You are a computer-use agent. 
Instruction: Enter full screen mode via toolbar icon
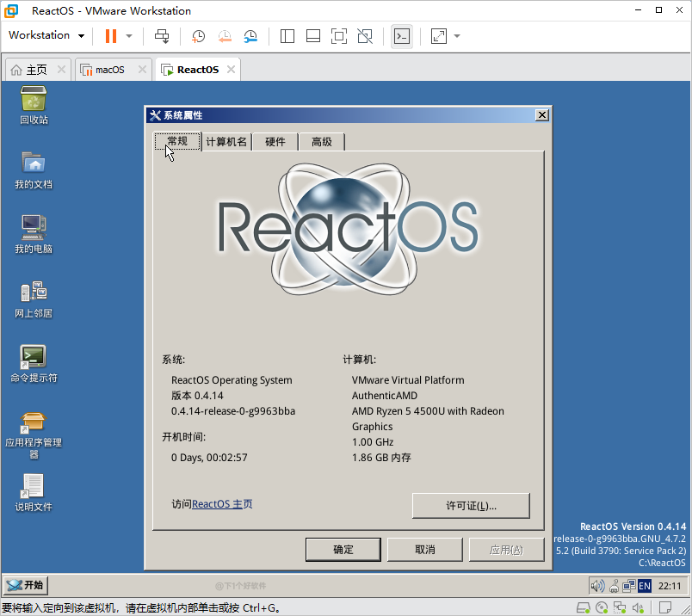(339, 36)
